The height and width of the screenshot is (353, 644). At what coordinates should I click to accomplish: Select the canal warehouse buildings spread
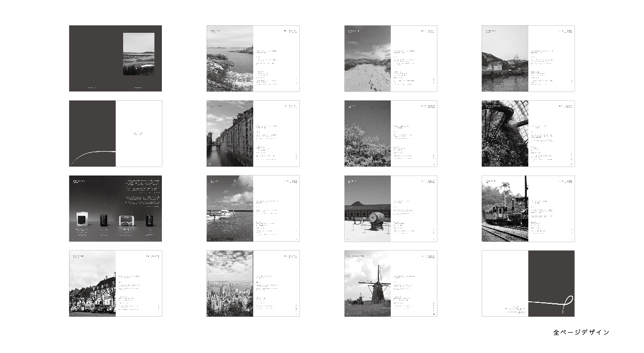point(253,134)
